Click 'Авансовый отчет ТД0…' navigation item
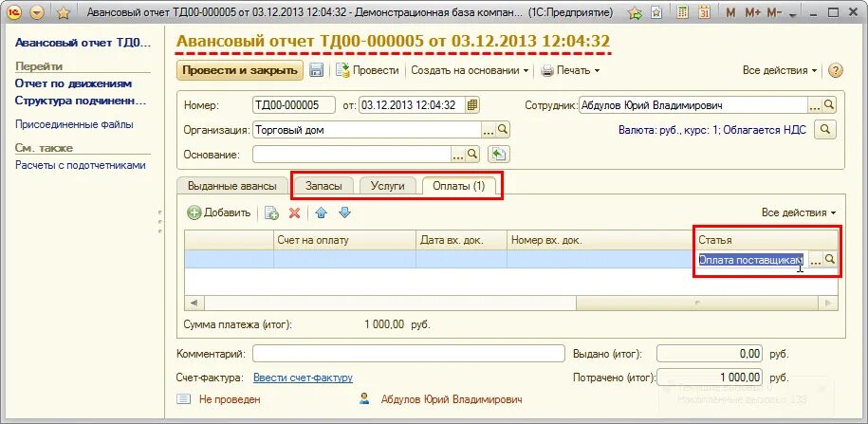Viewport: 868px width, 424px height. coord(83,43)
